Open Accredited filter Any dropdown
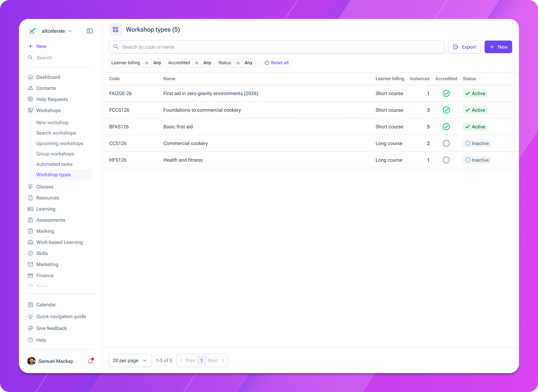The image size is (538, 392). 207,63
